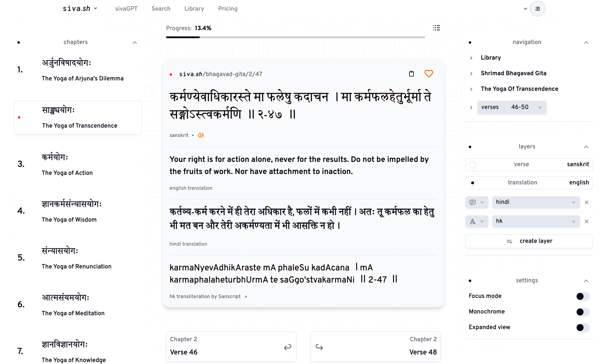Open Pricing in the top menu
This screenshot has height=364, width=607.
pyautogui.click(x=228, y=9)
